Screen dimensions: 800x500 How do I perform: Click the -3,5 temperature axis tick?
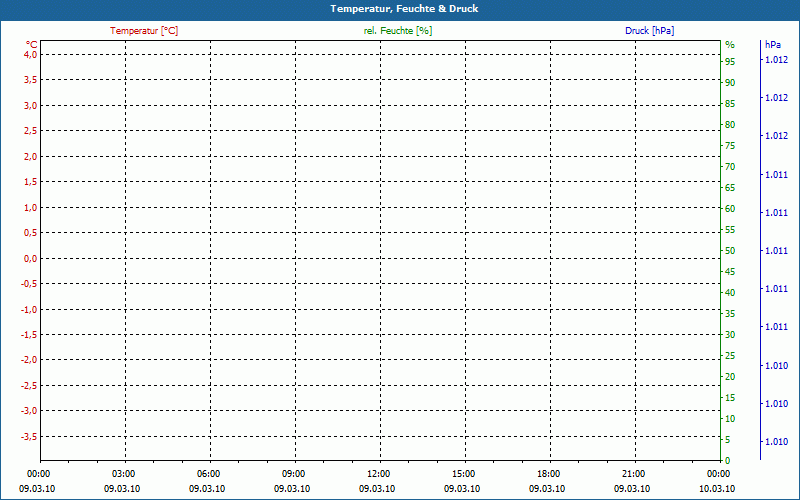tap(29, 437)
